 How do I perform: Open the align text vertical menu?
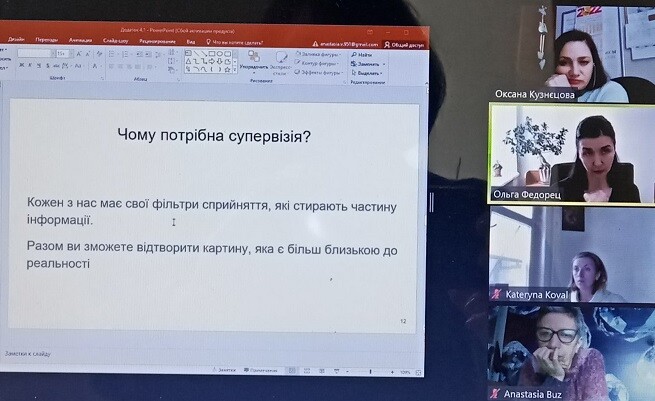pos(172,61)
